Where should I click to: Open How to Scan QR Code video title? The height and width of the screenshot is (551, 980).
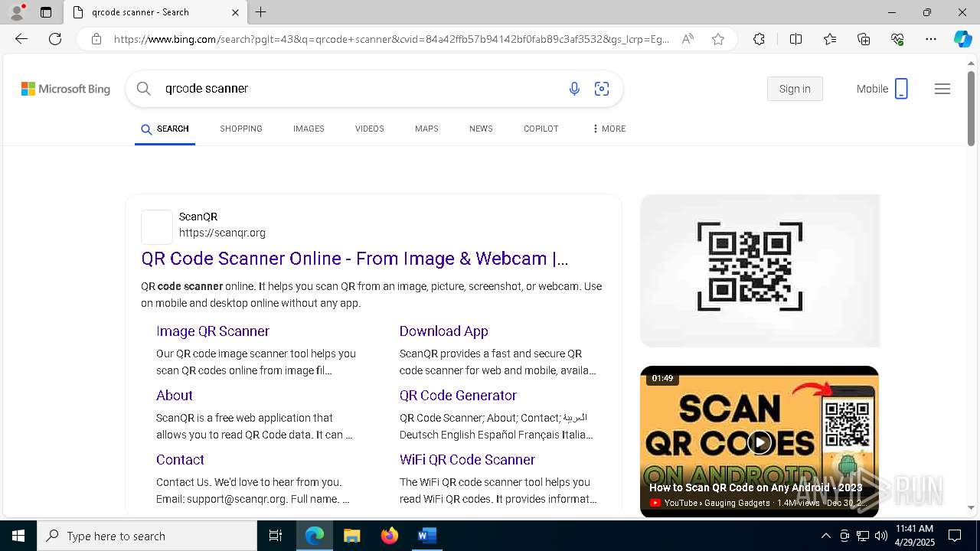click(756, 487)
